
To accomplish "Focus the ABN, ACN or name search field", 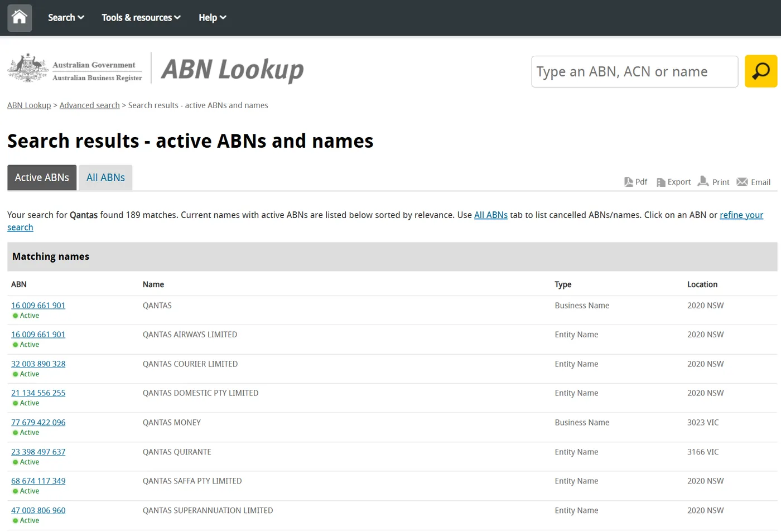I will (x=635, y=71).
